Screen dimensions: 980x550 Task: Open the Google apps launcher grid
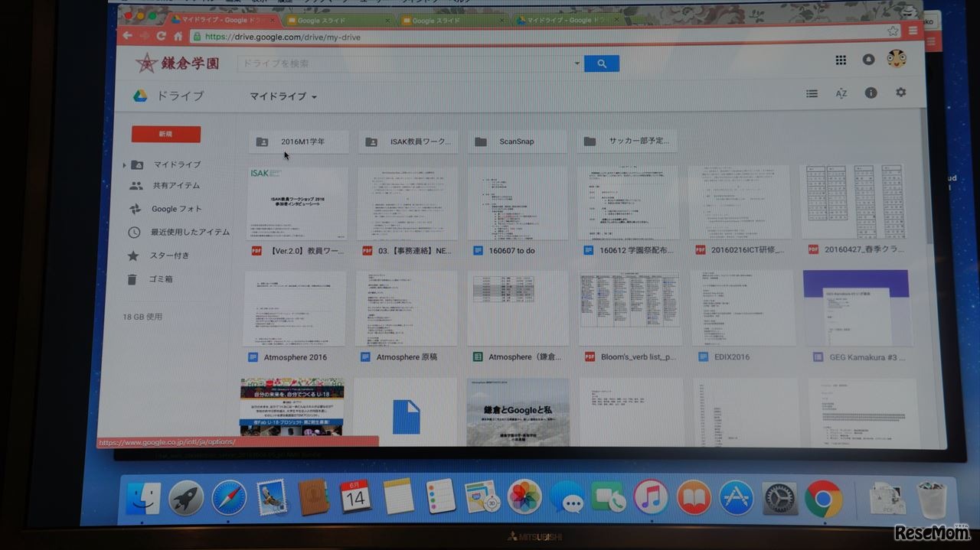pyautogui.click(x=841, y=60)
